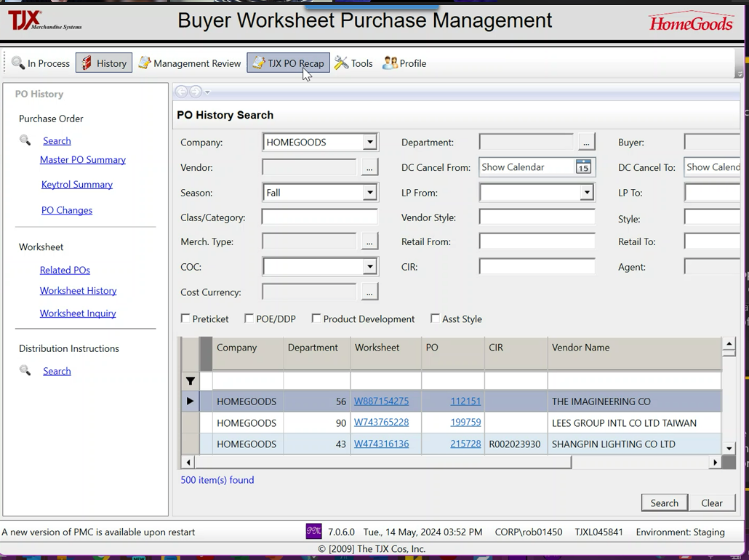Viewport: 749px width, 560px height.
Task: Open the Profile menu
Action: pos(404,63)
